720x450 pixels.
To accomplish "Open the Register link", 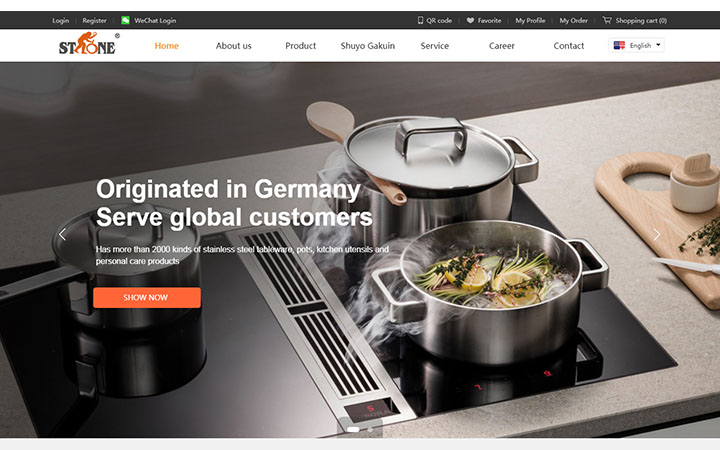I will click(94, 20).
